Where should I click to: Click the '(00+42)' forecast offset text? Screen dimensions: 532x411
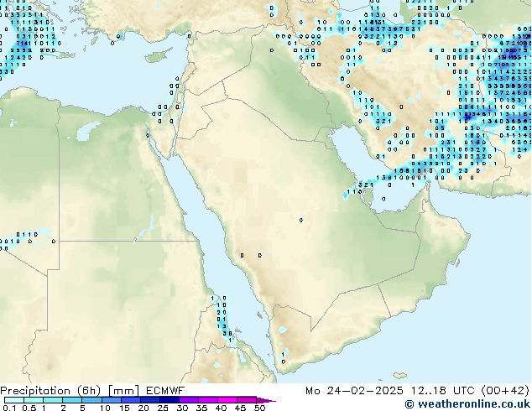[x=505, y=391]
